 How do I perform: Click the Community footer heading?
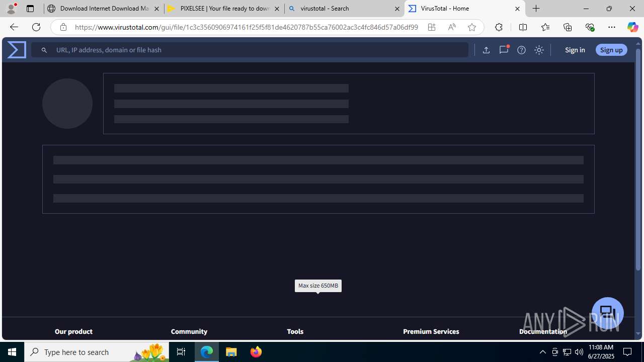click(189, 331)
